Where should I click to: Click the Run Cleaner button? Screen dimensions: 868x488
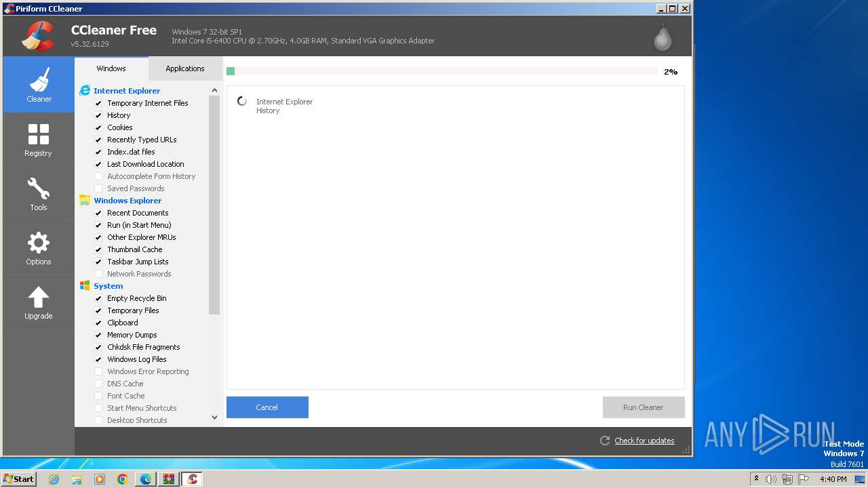pyautogui.click(x=644, y=407)
